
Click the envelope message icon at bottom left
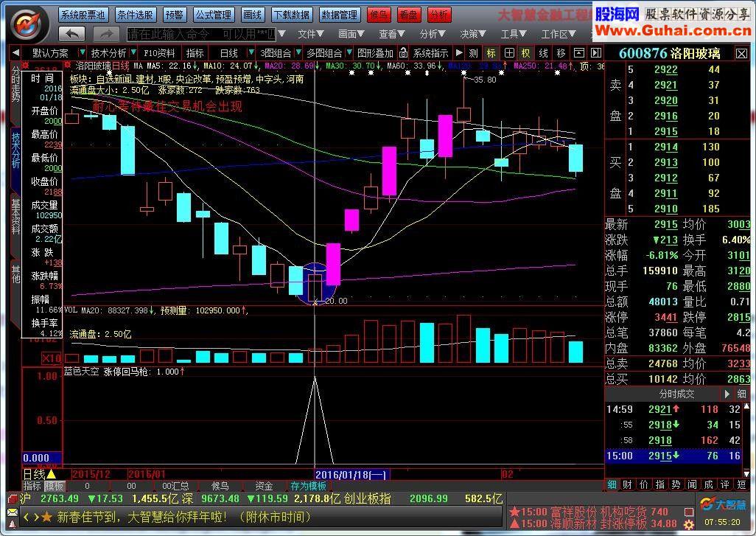pyautogui.click(x=12, y=512)
